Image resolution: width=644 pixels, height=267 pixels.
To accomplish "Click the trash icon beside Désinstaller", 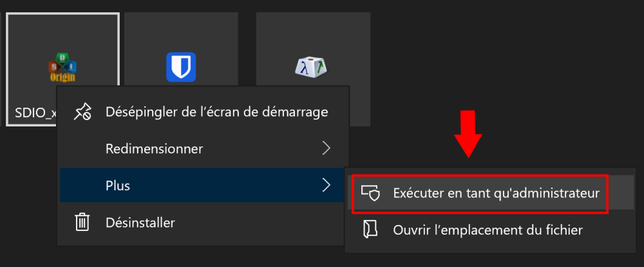I will (x=82, y=222).
